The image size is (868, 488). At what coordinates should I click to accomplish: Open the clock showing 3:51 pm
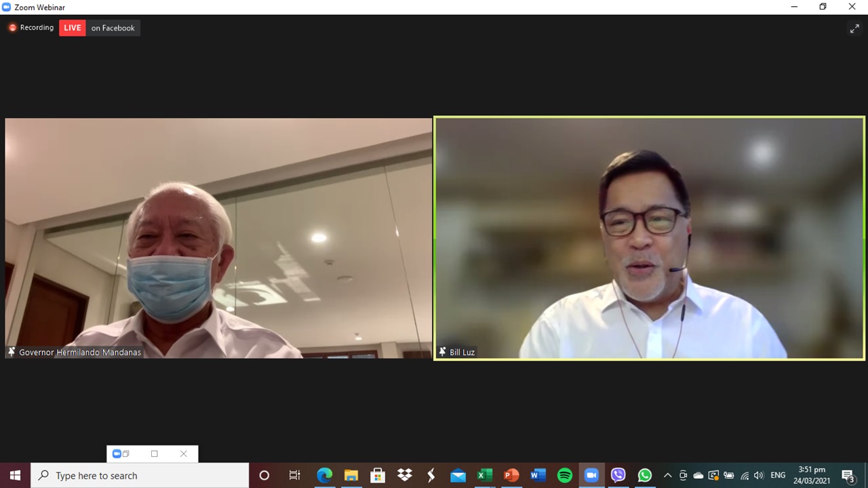812,475
